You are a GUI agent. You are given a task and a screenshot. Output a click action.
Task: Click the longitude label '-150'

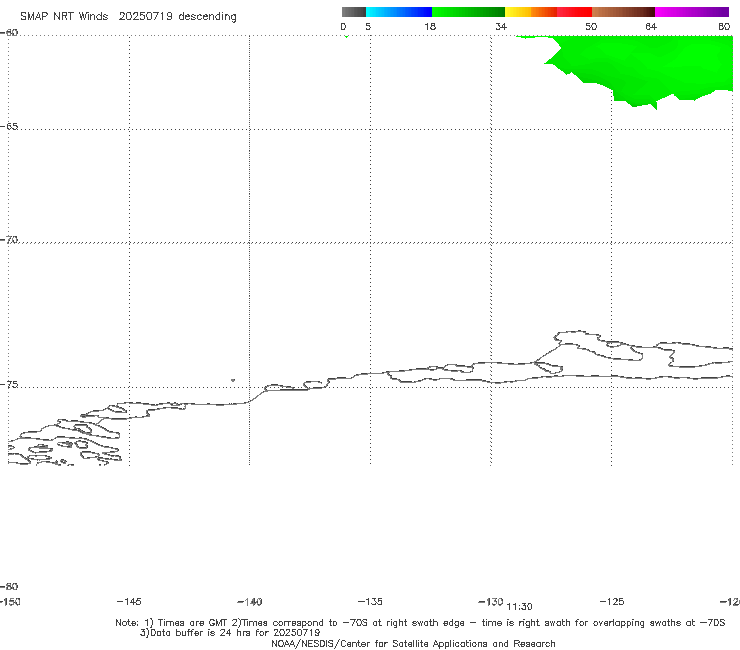click(x=10, y=601)
